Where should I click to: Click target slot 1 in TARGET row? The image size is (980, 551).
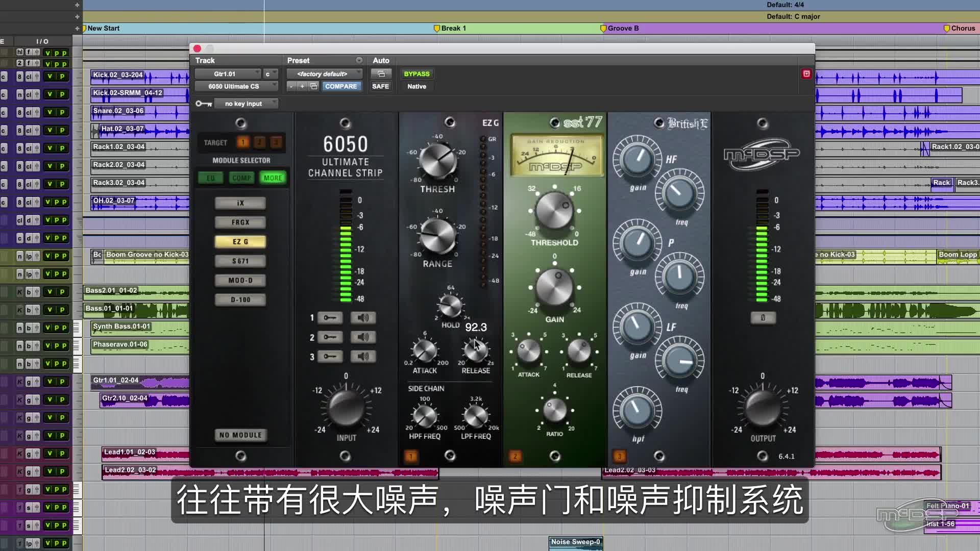pos(243,142)
